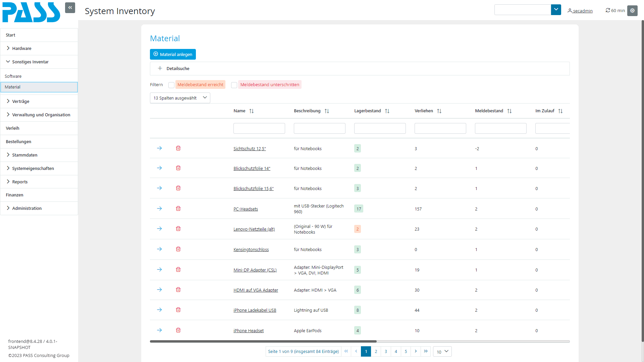Open the PC-Headsets material link
The image size is (644, 362).
click(246, 209)
